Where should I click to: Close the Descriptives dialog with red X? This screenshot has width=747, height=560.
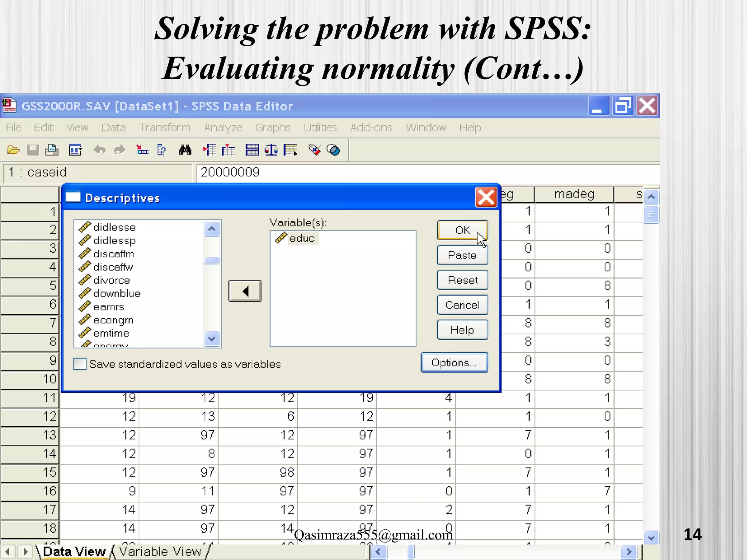(486, 198)
